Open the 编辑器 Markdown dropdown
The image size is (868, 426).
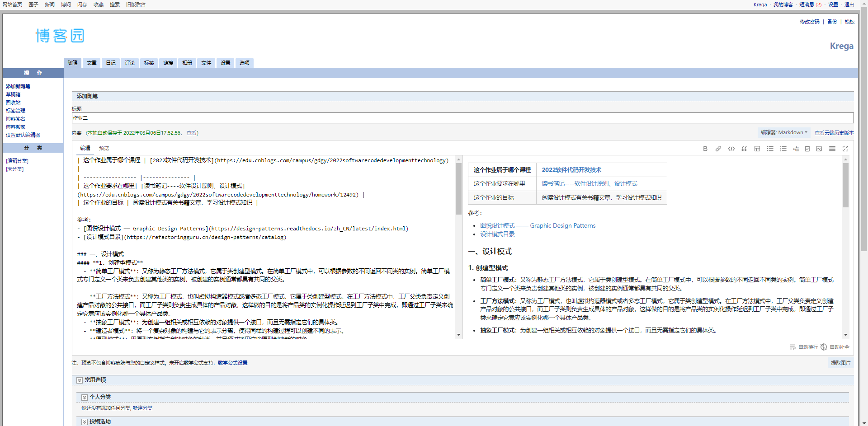coord(784,132)
